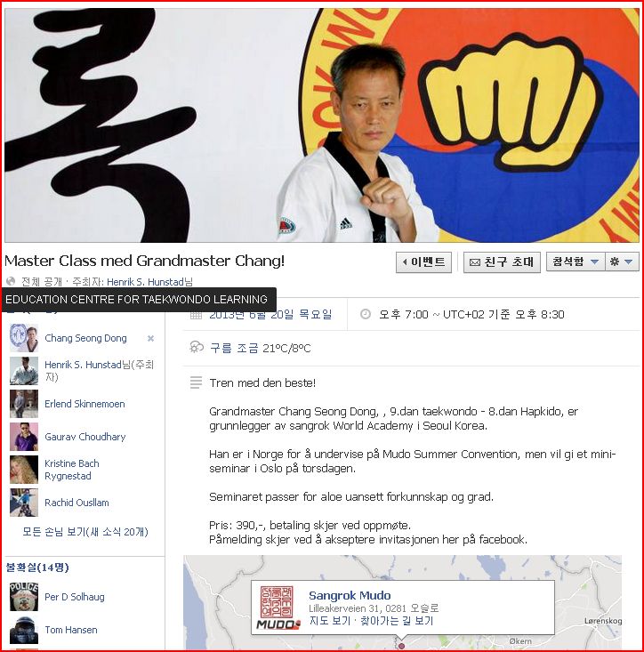Remove Chang Seong Dong with the x icon
Screen dimensions: 644x652
tap(151, 339)
